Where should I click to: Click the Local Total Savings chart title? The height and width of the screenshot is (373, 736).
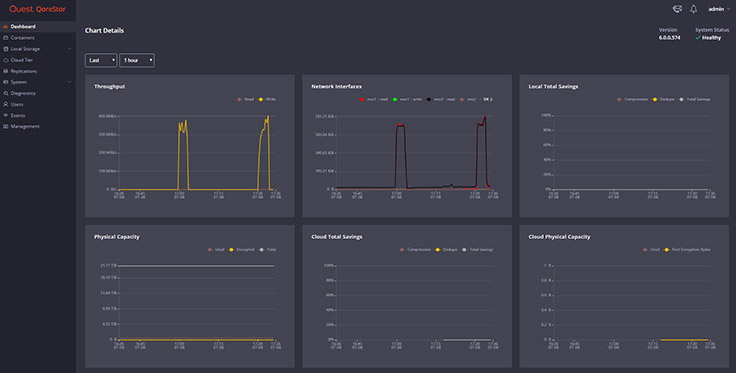(553, 86)
